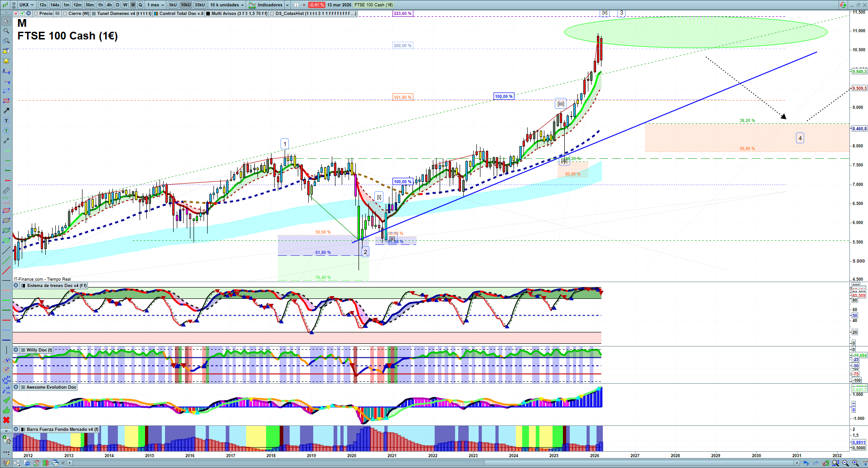Toggle Tunel Domenec v4 indicator visibility
Image resolution: width=868 pixels, height=468 pixels.
[94, 14]
